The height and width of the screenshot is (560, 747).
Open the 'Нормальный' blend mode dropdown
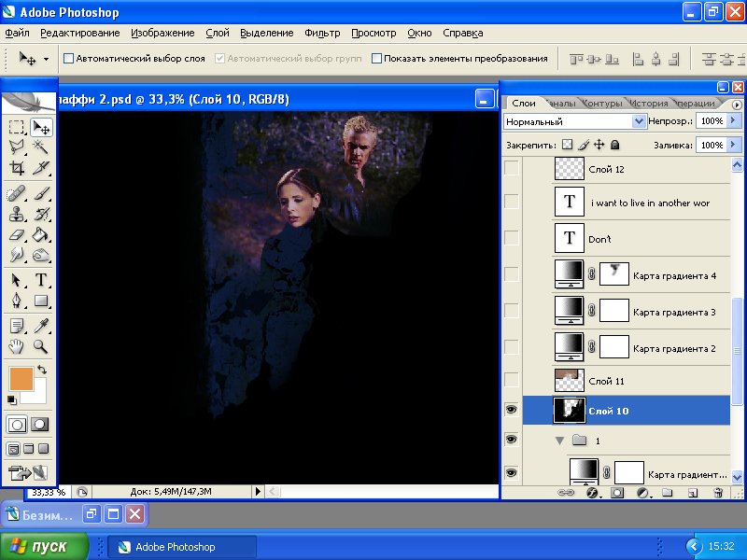639,121
